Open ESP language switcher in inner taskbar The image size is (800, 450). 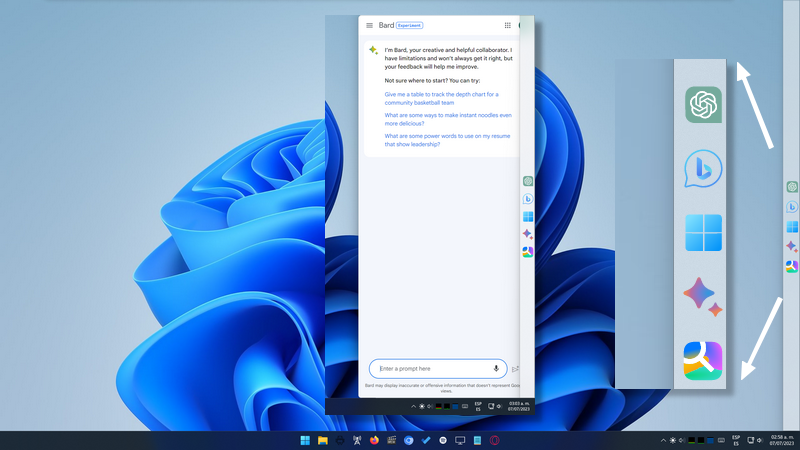(x=478, y=407)
